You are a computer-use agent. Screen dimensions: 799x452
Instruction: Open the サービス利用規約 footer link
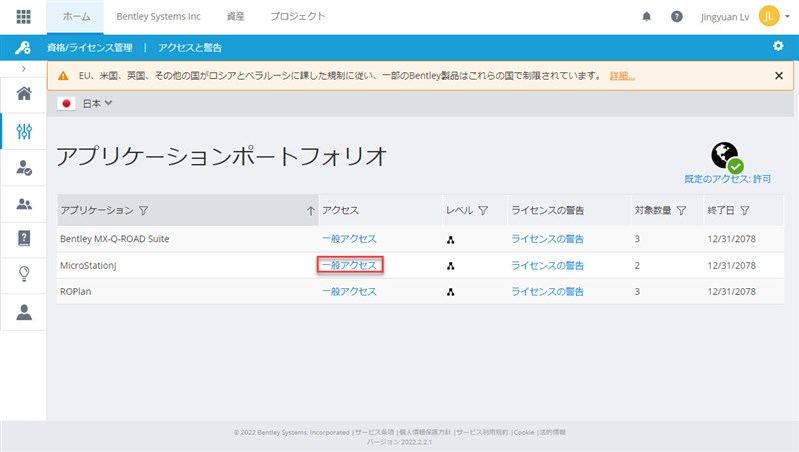pos(482,432)
